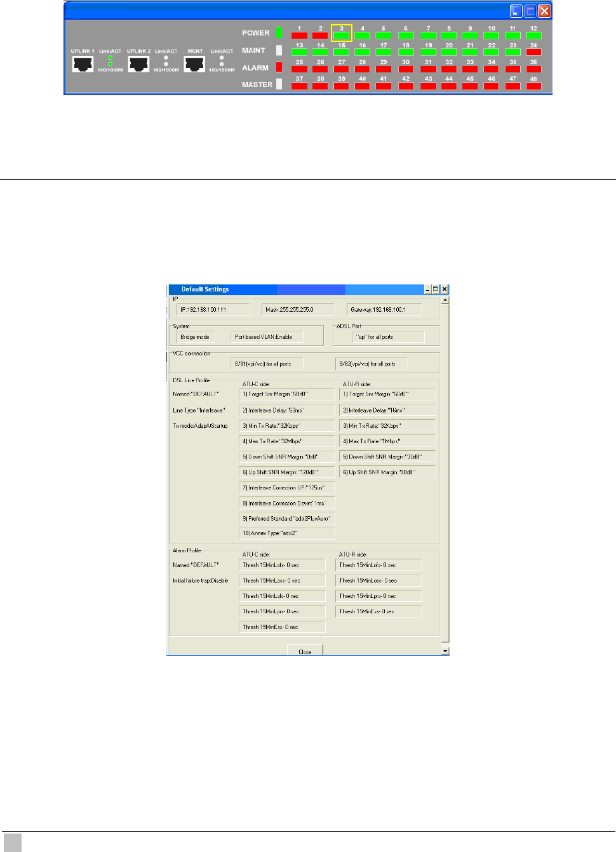The height and width of the screenshot is (852, 616).
Task: Click the Bridge mode system field
Action: click(x=196, y=337)
